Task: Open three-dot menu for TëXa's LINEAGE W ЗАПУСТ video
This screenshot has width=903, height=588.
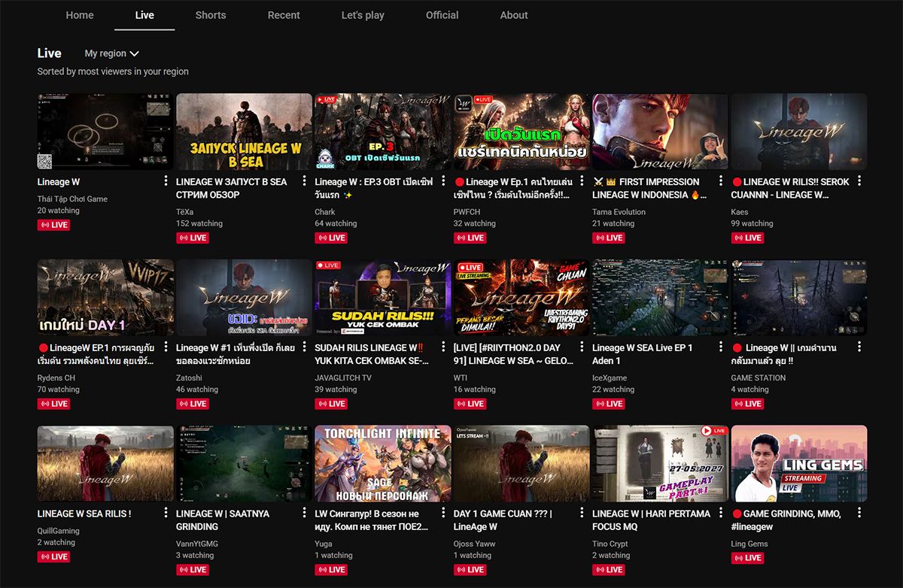Action: pyautogui.click(x=305, y=182)
